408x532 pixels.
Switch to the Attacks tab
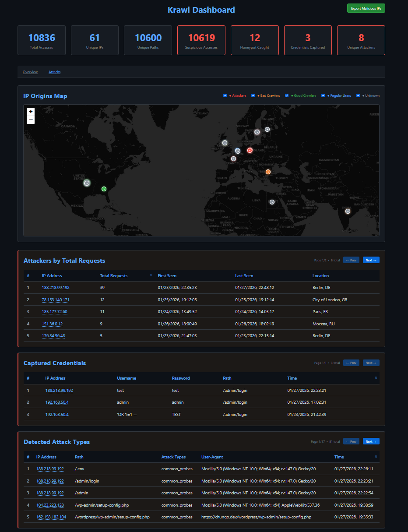coord(54,72)
